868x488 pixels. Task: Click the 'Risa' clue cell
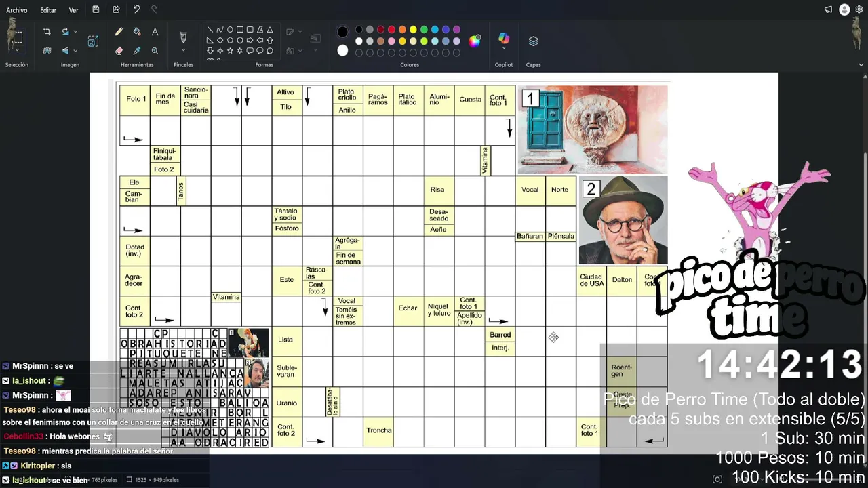[x=439, y=190]
